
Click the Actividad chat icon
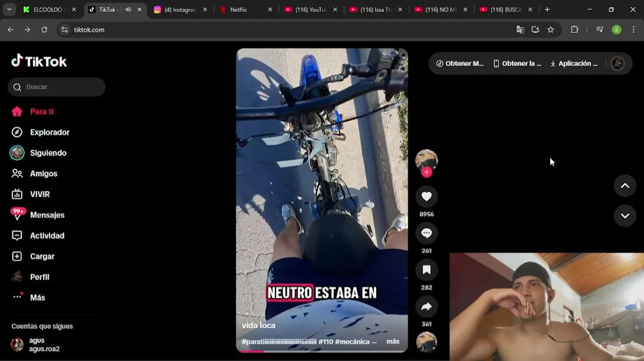[17, 236]
